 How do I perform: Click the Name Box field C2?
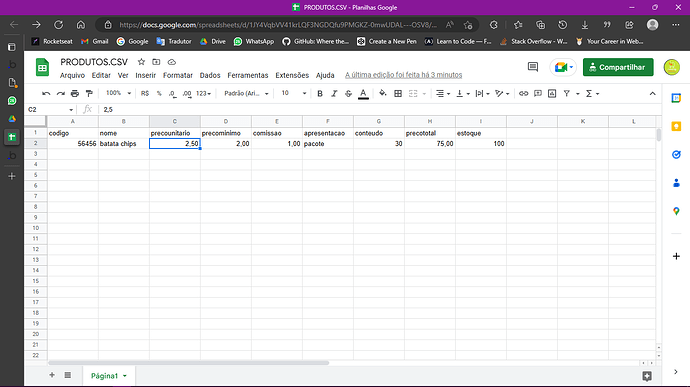tap(50, 110)
